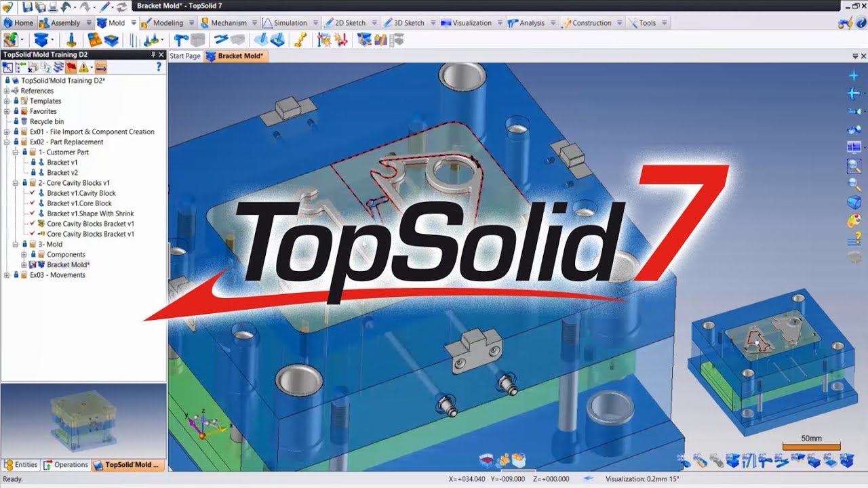Image resolution: width=868 pixels, height=488 pixels.
Task: Select the Entities bottom panel tab
Action: 21,465
